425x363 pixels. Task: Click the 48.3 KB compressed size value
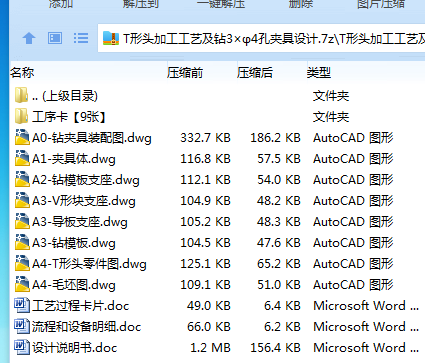click(x=279, y=222)
